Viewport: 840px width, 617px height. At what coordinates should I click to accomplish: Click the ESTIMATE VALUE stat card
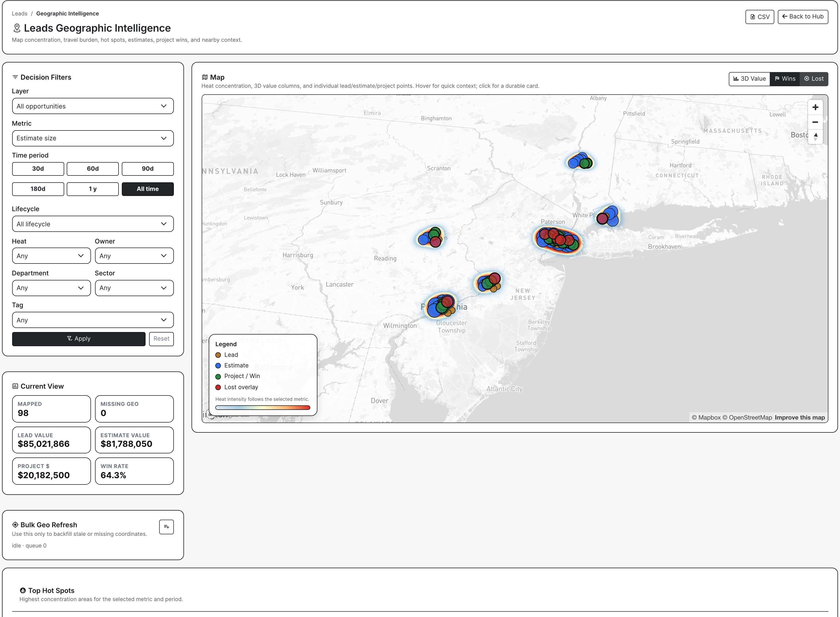pos(134,440)
